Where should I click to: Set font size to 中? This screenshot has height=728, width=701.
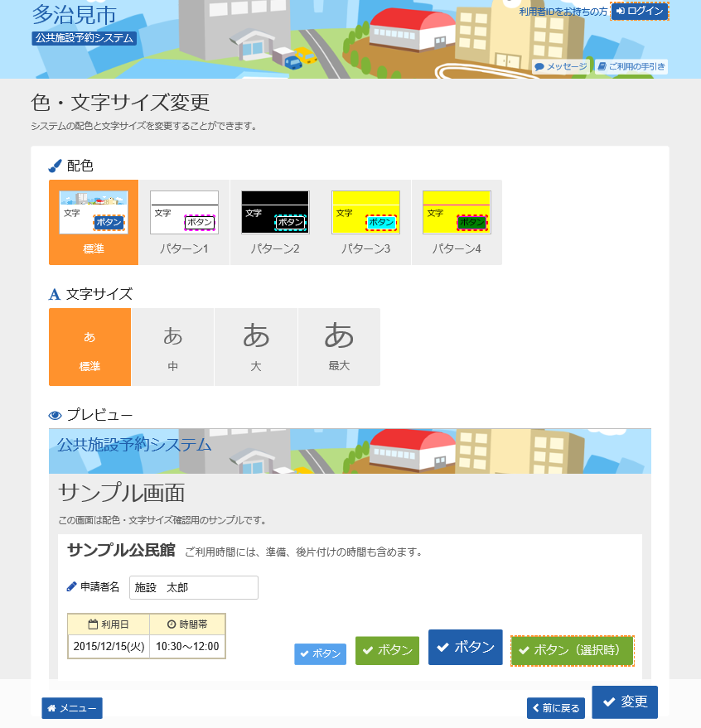point(173,347)
